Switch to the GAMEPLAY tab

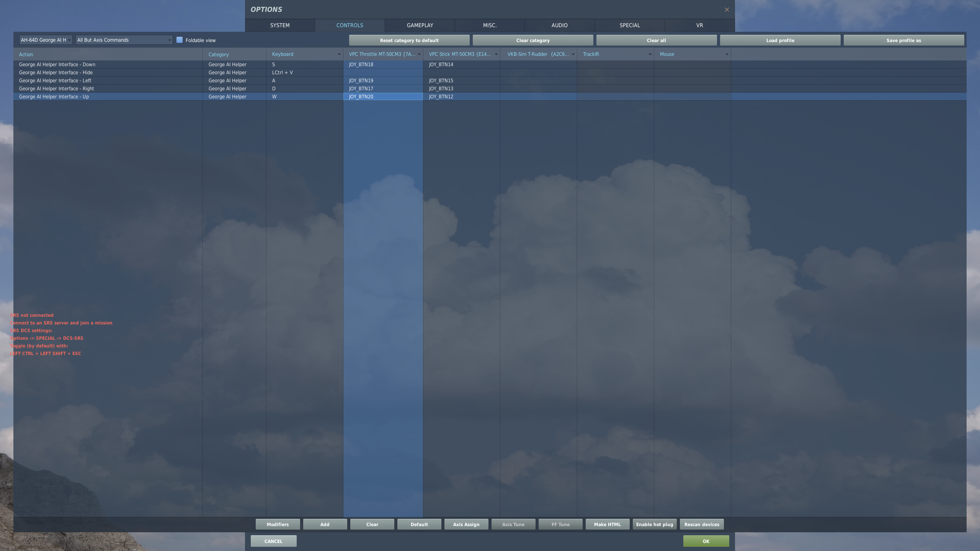[x=420, y=25]
